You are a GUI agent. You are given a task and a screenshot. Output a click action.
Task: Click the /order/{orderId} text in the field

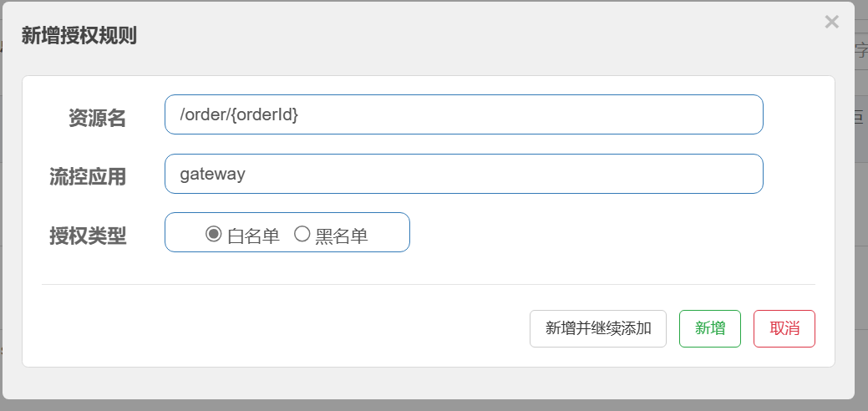239,114
